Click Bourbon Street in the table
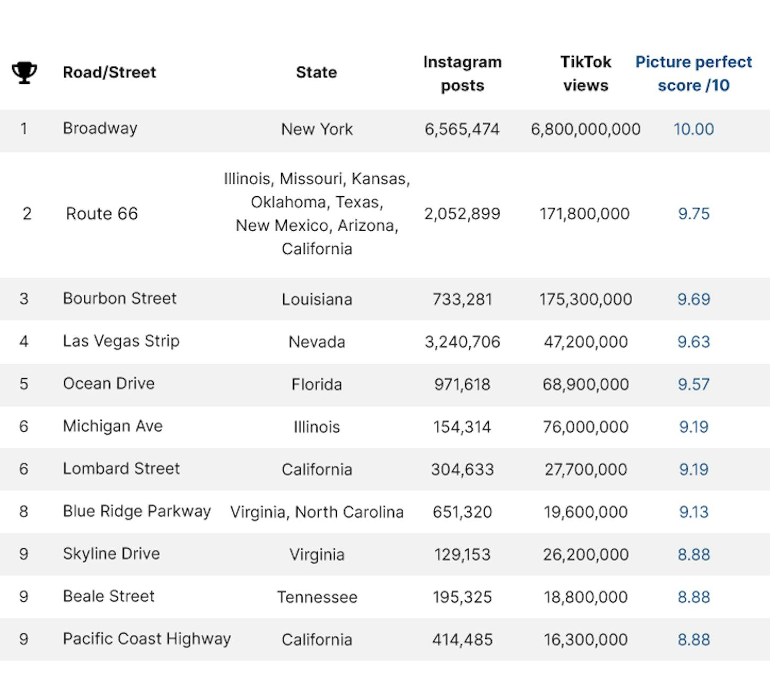 pyautogui.click(x=119, y=299)
